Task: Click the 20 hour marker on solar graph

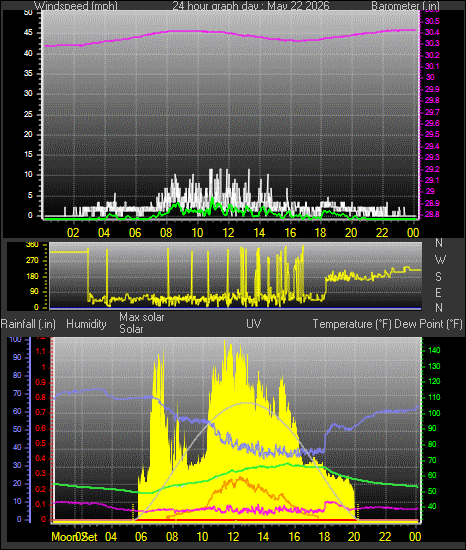Action: coord(354,536)
